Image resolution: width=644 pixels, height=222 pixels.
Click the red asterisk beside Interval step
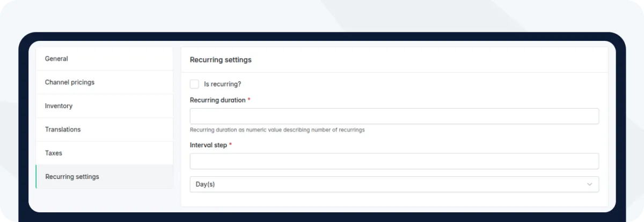pyautogui.click(x=231, y=145)
